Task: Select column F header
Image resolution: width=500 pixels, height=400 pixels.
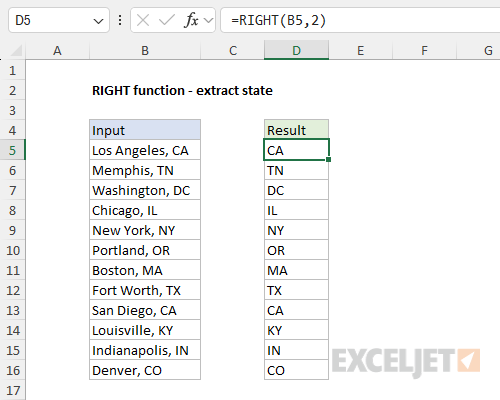Action: [424, 51]
